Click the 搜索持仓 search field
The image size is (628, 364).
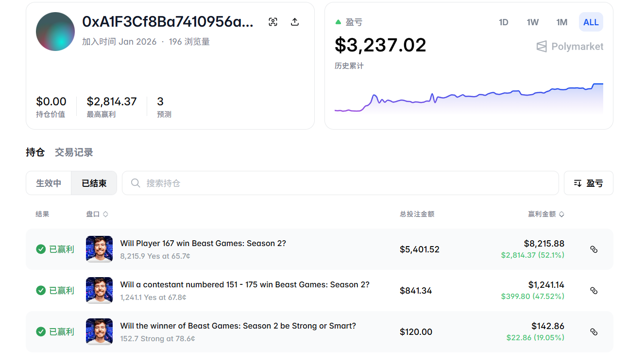pos(340,183)
